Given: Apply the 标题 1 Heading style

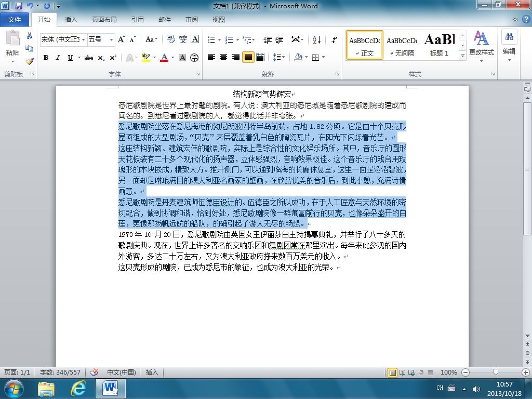Looking at the screenshot, I should point(440,45).
